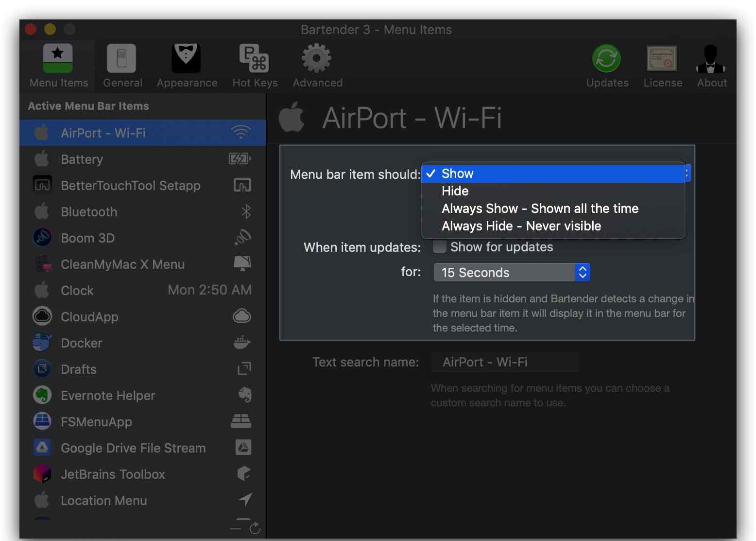Click the Docker whale status icon on right

point(242,342)
